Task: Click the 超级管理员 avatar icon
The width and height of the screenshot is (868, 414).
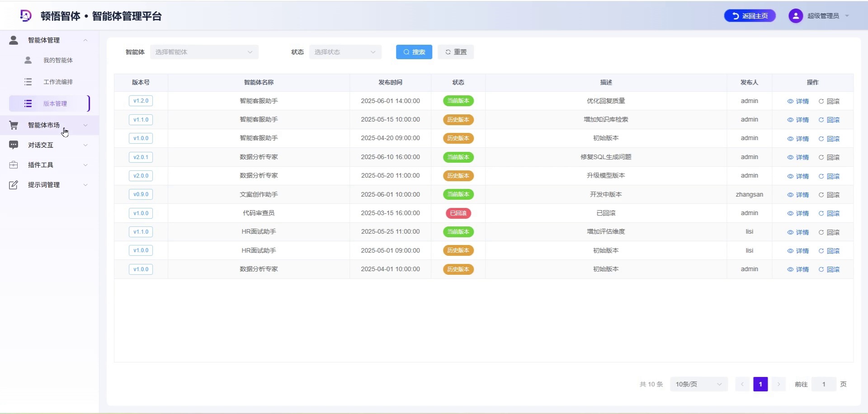Action: click(796, 16)
